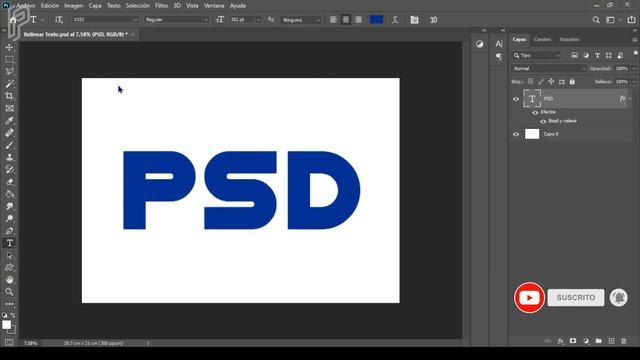640x360 pixels.
Task: Open the Adjustments panel icon
Action: click(480, 44)
